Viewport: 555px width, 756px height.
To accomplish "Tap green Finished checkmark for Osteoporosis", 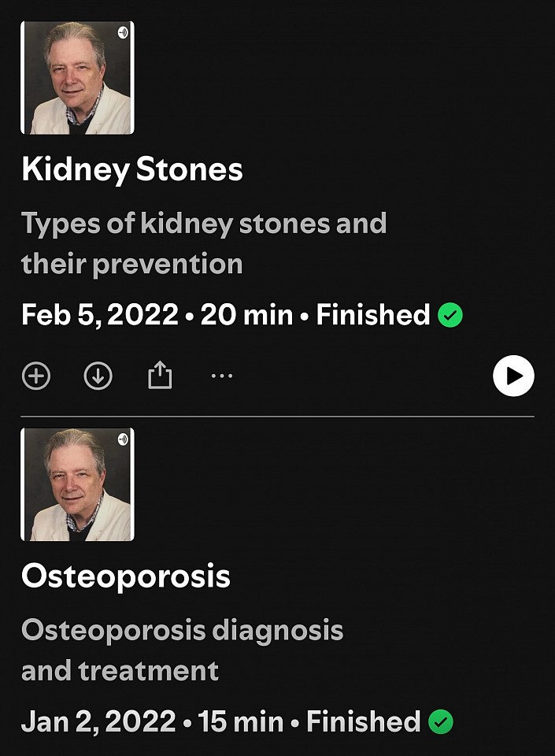I will pyautogui.click(x=441, y=721).
